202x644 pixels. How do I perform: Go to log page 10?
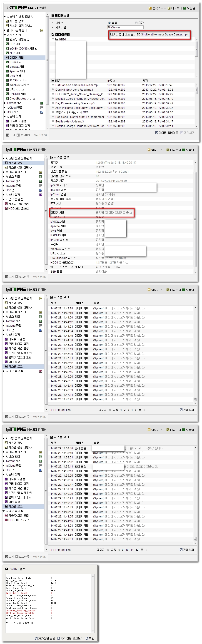coord(127,550)
